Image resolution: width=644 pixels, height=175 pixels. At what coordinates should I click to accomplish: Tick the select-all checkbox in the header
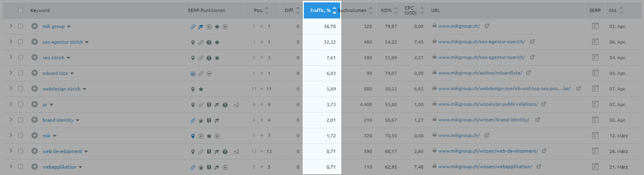click(x=21, y=10)
